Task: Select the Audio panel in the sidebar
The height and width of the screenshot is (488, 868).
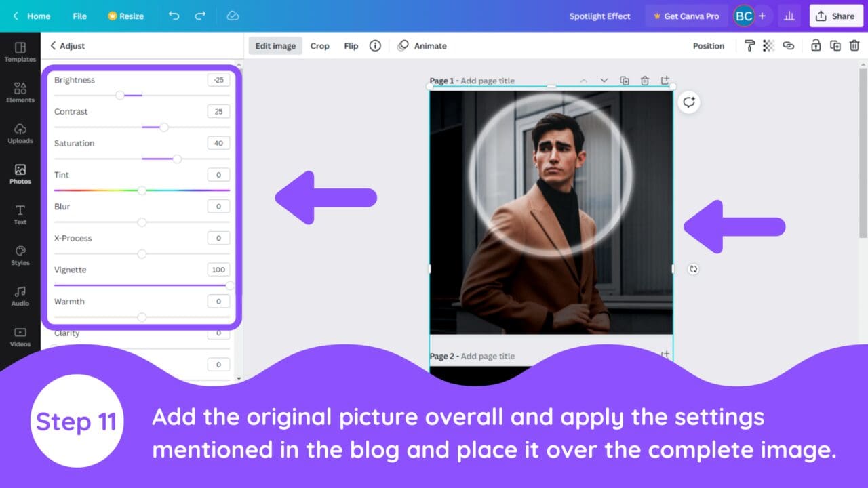Action: pyautogui.click(x=20, y=296)
